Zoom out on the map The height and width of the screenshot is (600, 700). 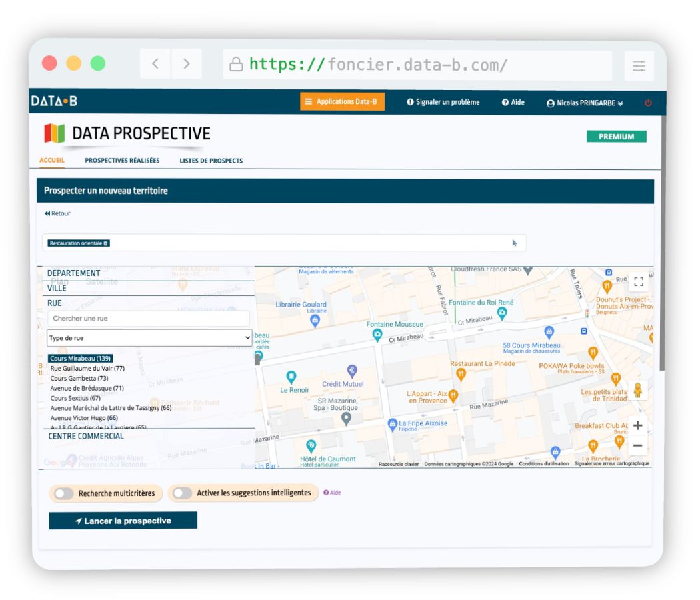tap(637, 445)
